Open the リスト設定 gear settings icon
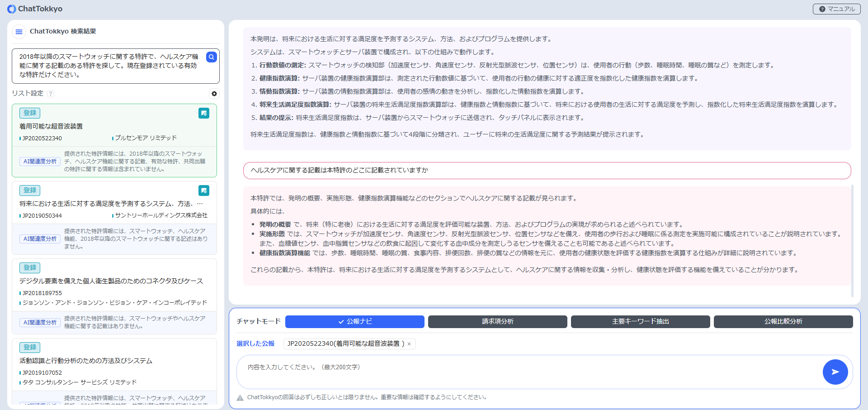The height and width of the screenshot is (410, 868). tap(214, 94)
